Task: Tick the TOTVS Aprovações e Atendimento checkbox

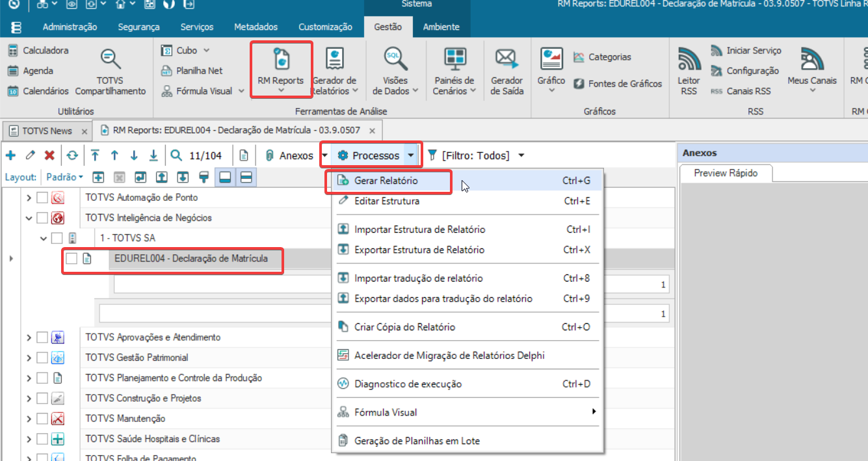Action: pos(42,337)
